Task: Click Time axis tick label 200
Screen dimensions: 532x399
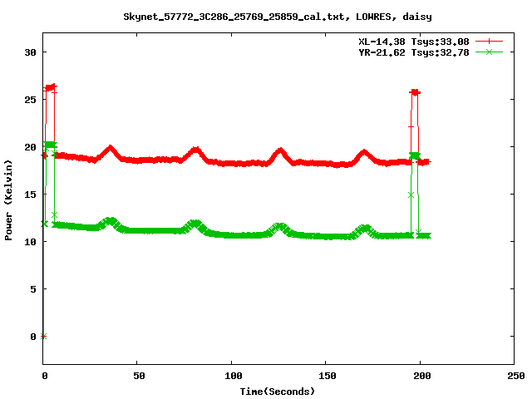Action: pos(421,376)
